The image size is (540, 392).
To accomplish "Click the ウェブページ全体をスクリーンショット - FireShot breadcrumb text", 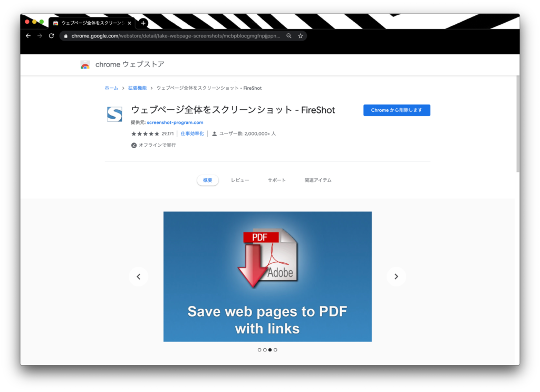I will pyautogui.click(x=209, y=88).
